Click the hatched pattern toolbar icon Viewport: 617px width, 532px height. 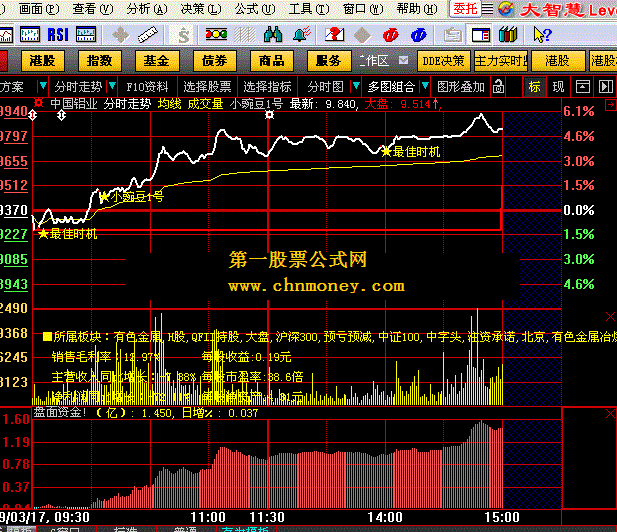click(x=245, y=35)
